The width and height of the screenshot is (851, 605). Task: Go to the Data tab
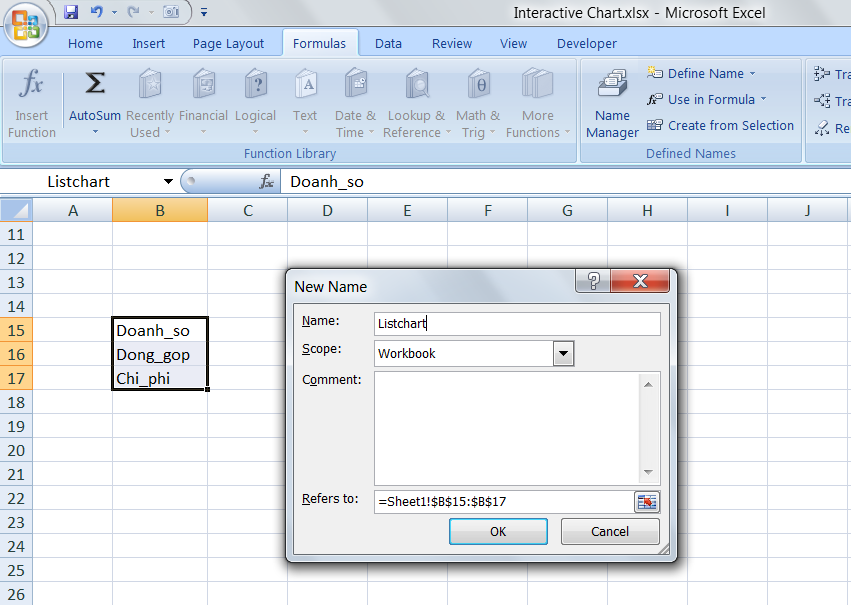[389, 43]
